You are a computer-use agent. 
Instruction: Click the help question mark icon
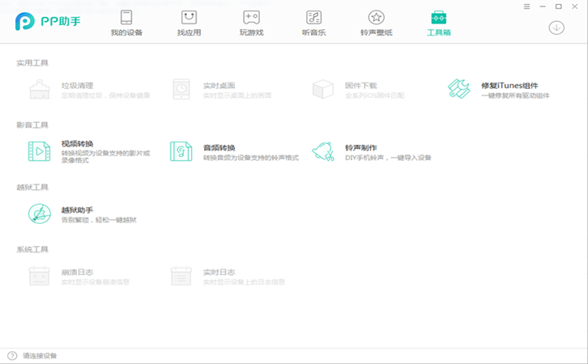pos(12,356)
